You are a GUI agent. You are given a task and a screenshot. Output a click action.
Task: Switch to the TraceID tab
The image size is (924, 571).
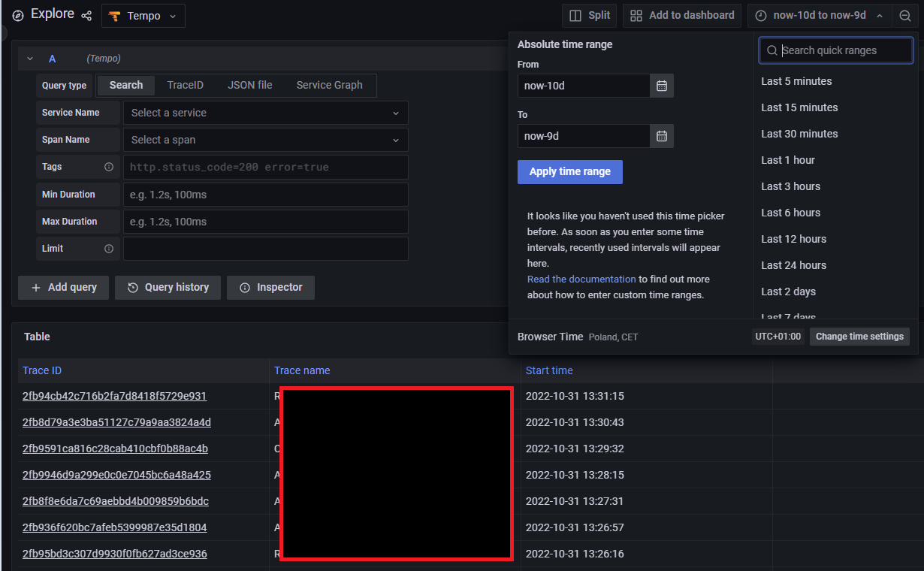tap(185, 85)
